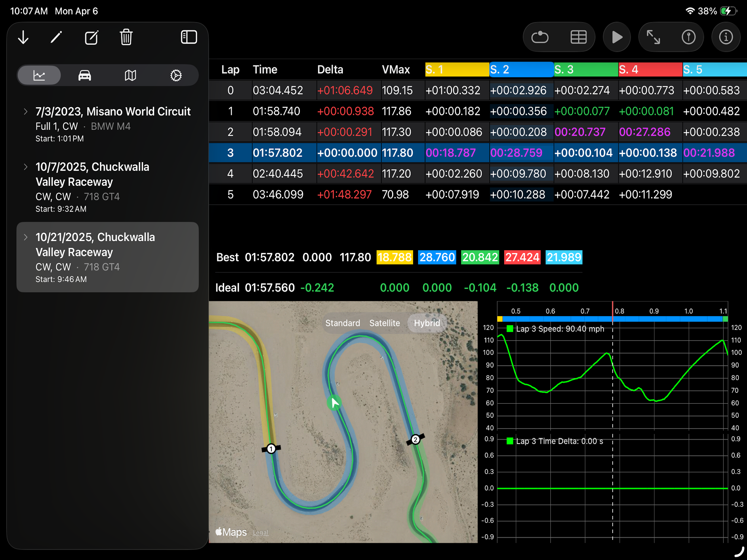
Task: Select lap 5 time 03:46.099
Action: [x=278, y=195]
